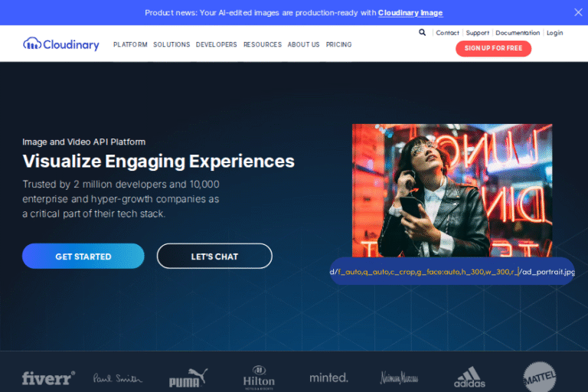Screen dimensions: 588x392
Task: Expand the Solutions navigation menu
Action: [171, 44]
